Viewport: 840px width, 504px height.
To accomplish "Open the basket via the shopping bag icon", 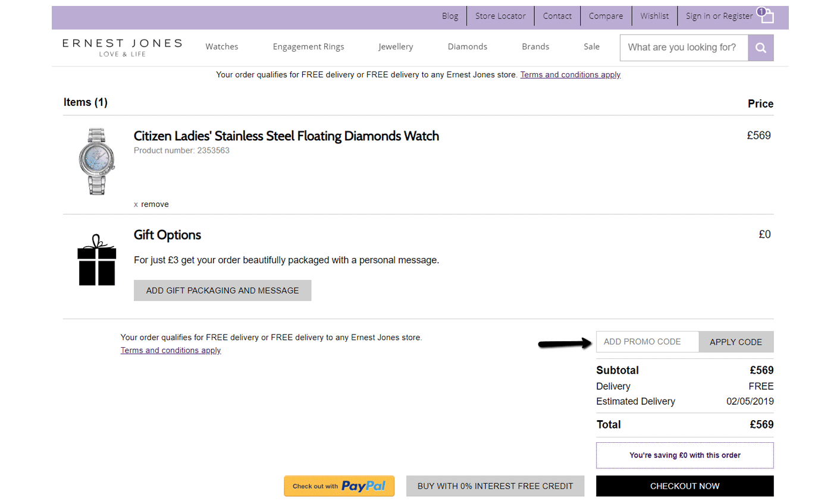I will (x=767, y=16).
